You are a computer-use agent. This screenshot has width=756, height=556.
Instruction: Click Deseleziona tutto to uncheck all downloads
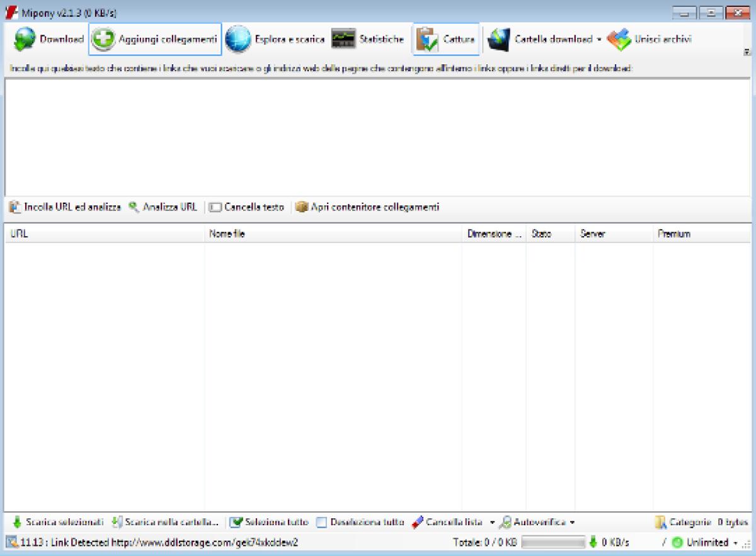click(x=362, y=522)
